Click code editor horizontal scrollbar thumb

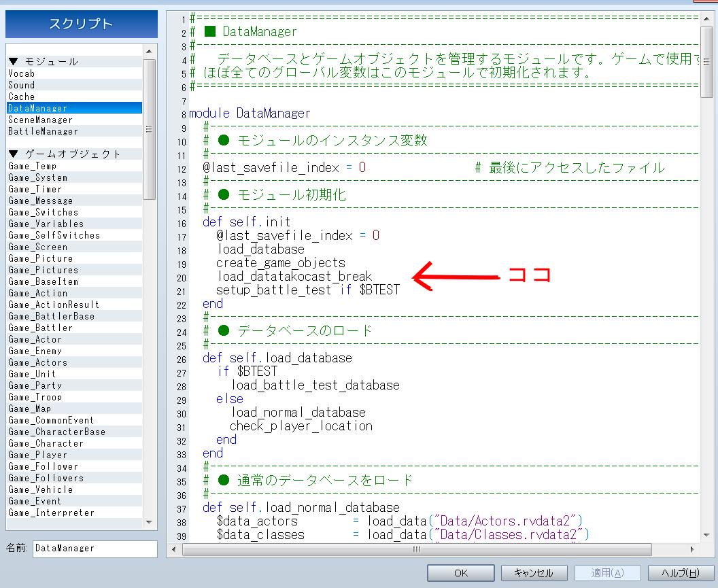(x=417, y=549)
